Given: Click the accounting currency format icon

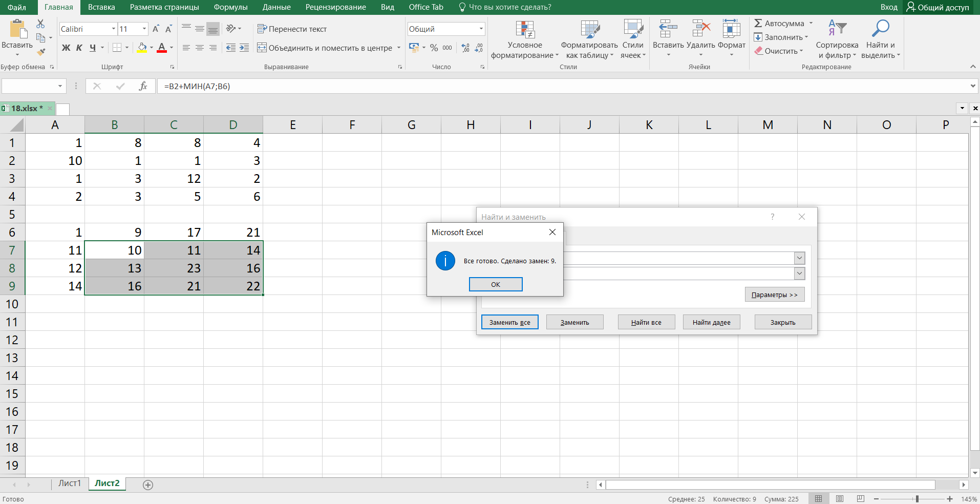Looking at the screenshot, I should (414, 48).
